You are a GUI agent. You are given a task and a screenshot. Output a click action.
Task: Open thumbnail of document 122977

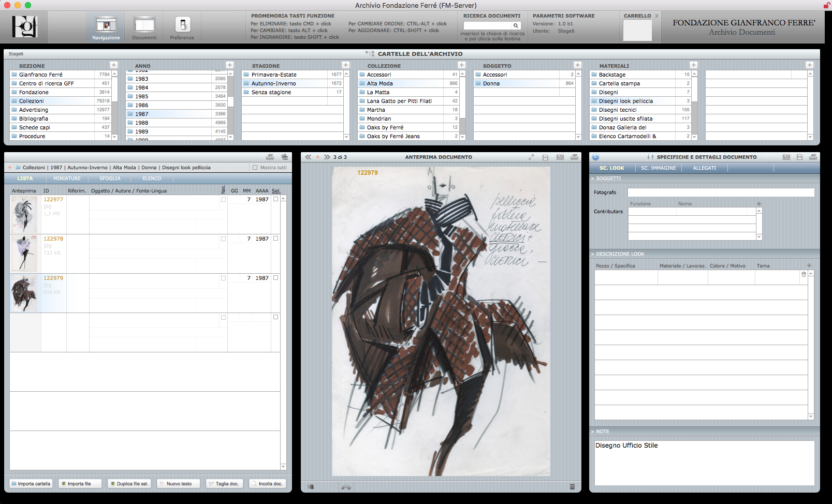pos(24,214)
